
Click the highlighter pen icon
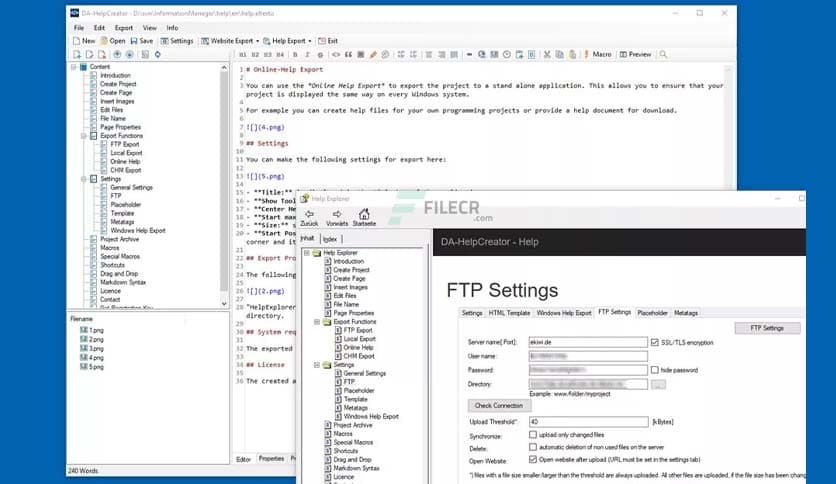point(373,55)
